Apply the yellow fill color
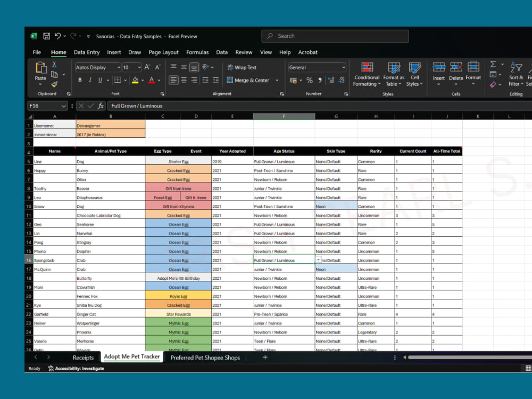This screenshot has width=532, height=399. click(x=135, y=80)
